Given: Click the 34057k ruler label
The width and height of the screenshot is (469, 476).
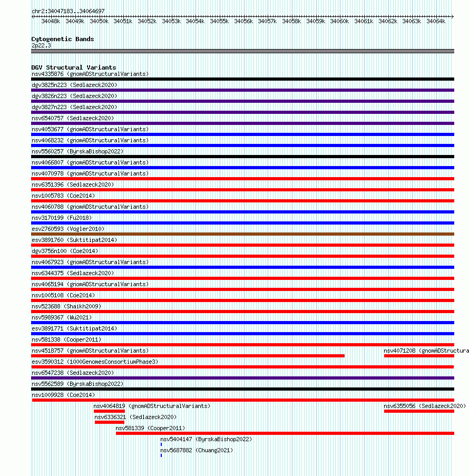Looking at the screenshot, I should pyautogui.click(x=268, y=21).
